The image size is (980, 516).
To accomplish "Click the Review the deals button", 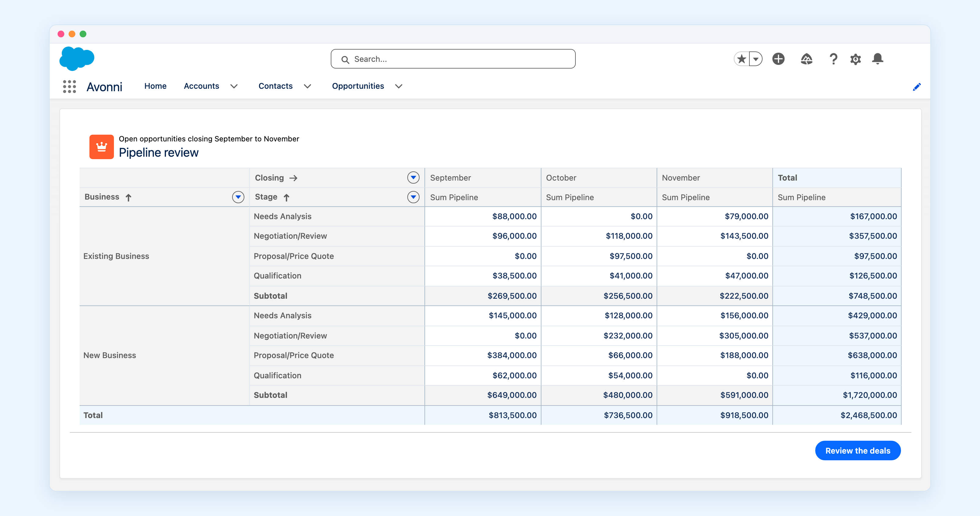I will click(x=858, y=451).
